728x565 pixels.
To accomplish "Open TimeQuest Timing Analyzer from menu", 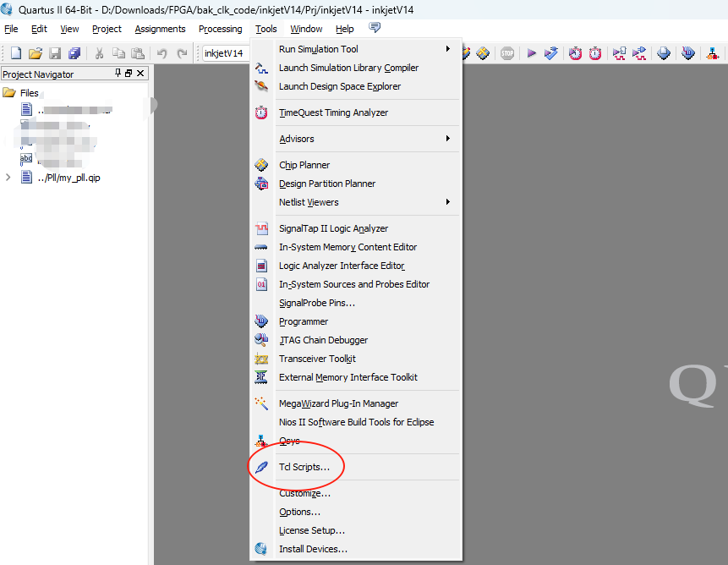I will pyautogui.click(x=356, y=112).
